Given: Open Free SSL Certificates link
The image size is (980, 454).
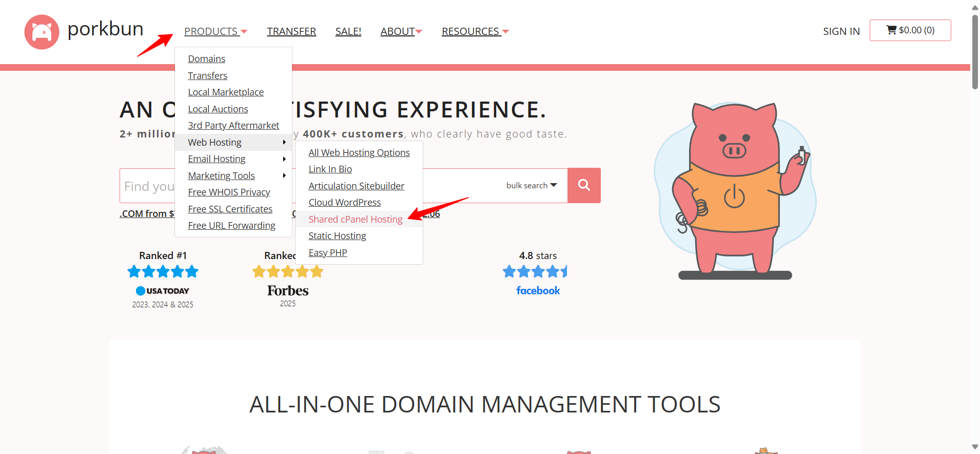Looking at the screenshot, I should pyautogui.click(x=230, y=209).
